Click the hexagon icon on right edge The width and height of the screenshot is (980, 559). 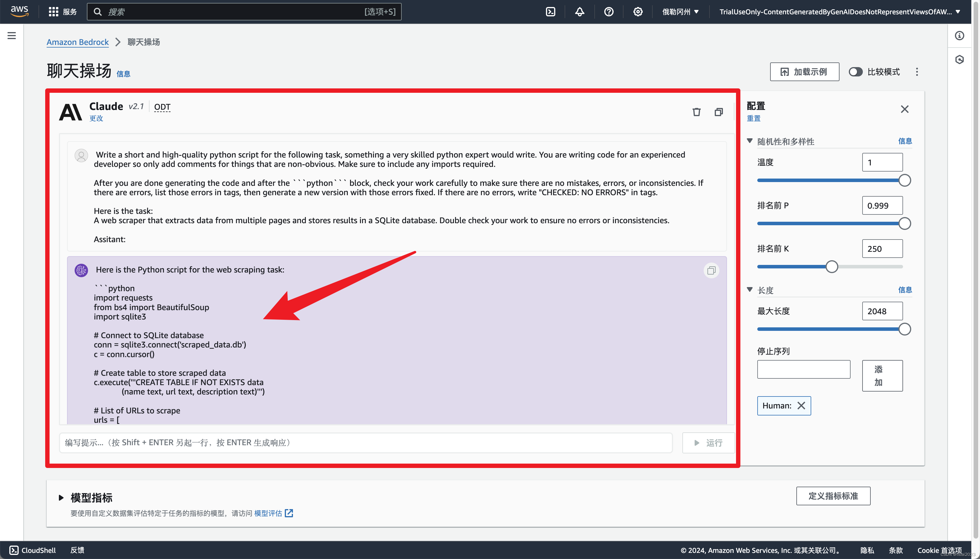(x=959, y=60)
